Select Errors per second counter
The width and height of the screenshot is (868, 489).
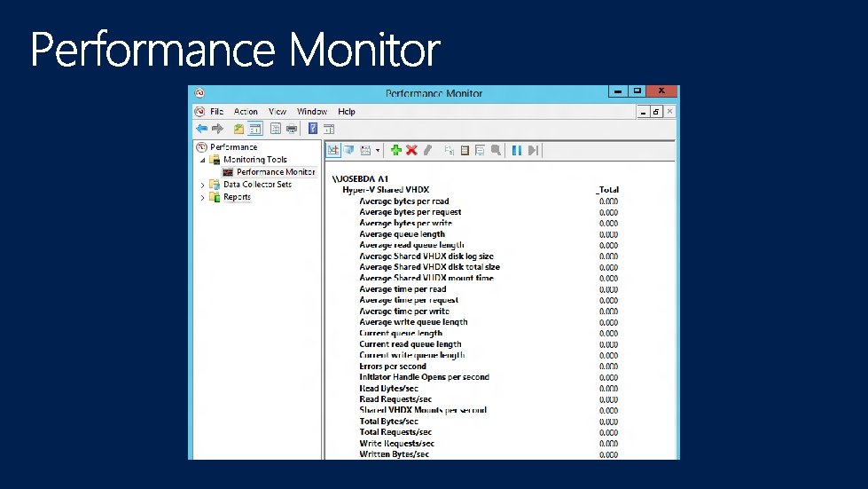[x=393, y=366]
